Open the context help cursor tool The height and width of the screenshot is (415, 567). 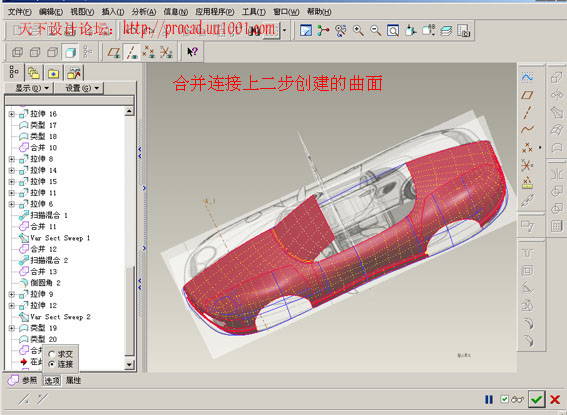(192, 52)
